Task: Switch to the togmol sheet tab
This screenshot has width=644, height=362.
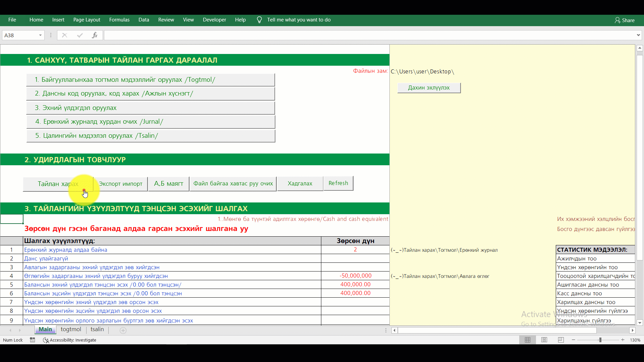Action: tap(71, 329)
